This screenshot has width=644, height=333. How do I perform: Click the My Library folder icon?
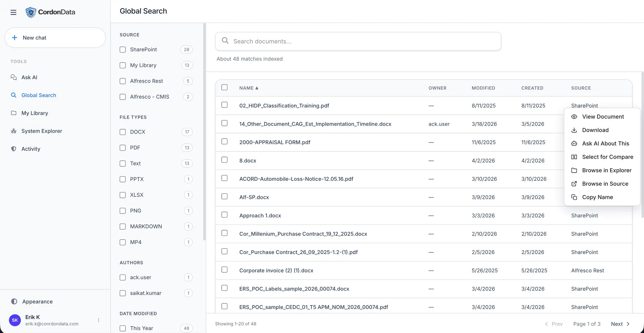pyautogui.click(x=14, y=113)
